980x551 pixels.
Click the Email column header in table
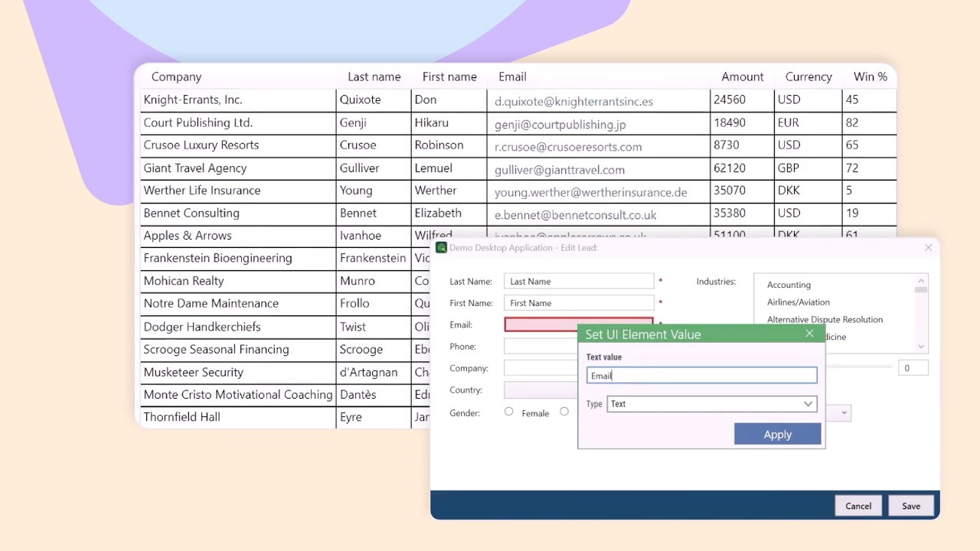point(512,77)
